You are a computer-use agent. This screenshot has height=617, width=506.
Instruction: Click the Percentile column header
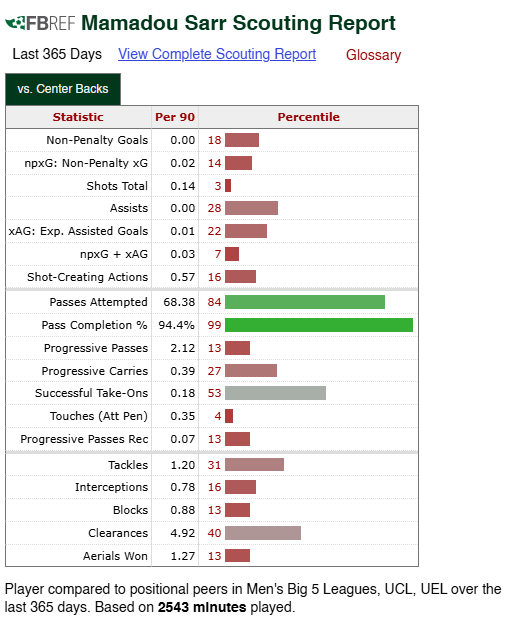coord(308,117)
